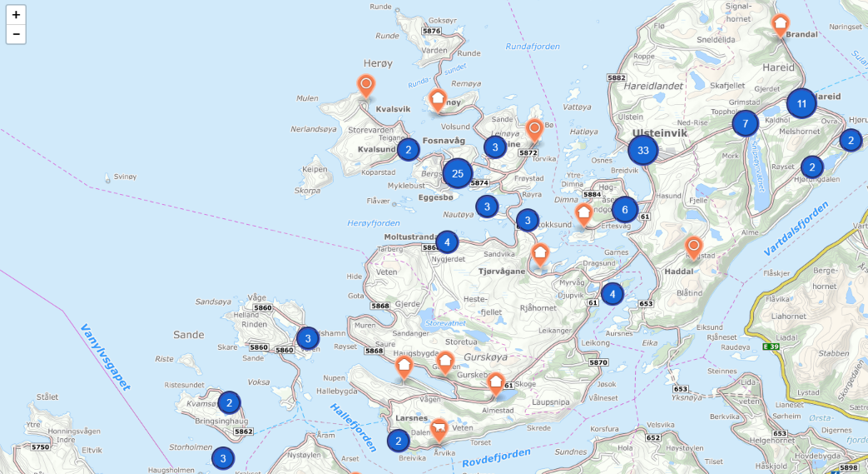This screenshot has height=474, width=868.
Task: Click the 2 cluster near Hjørungdalen
Action: pyautogui.click(x=811, y=166)
